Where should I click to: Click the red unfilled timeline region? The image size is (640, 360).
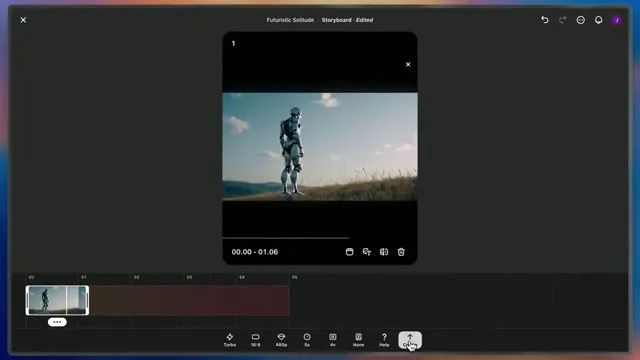pos(189,300)
